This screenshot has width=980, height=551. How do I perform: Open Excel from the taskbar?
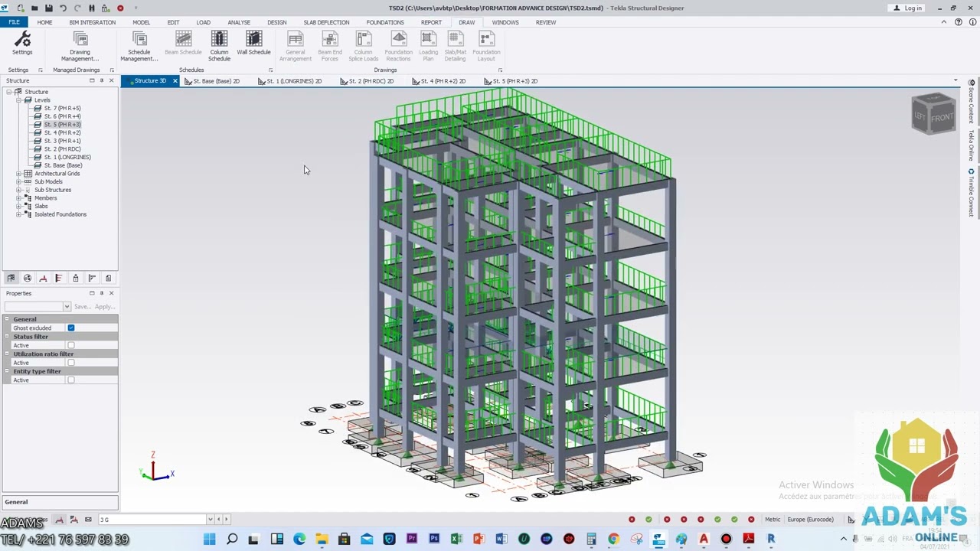(456, 540)
